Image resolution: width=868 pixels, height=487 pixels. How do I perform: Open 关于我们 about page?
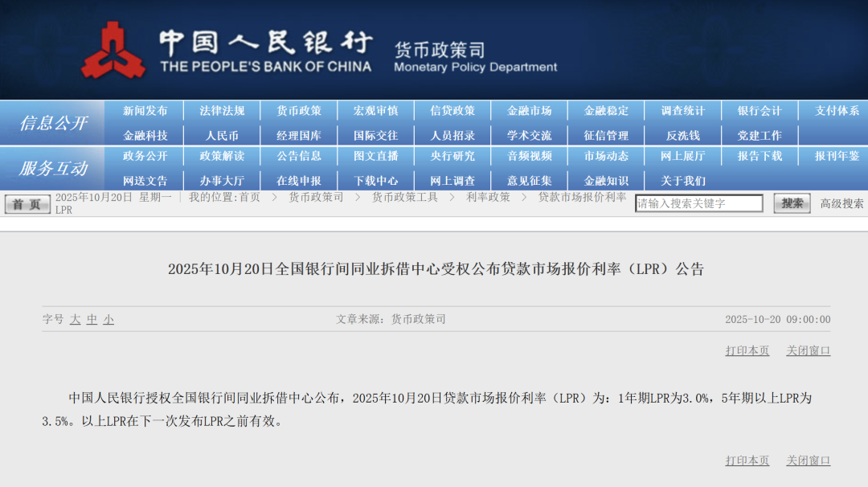pos(682,181)
